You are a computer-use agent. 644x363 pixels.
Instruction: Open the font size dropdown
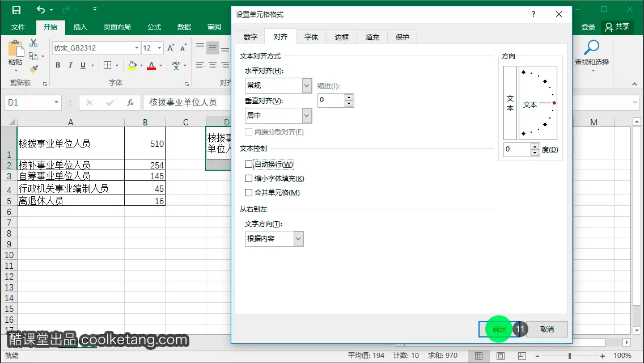(160, 48)
